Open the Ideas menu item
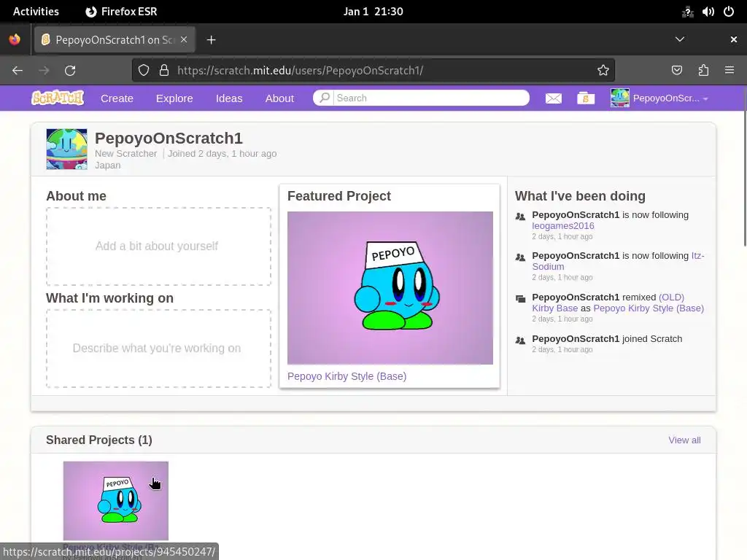 (x=229, y=98)
